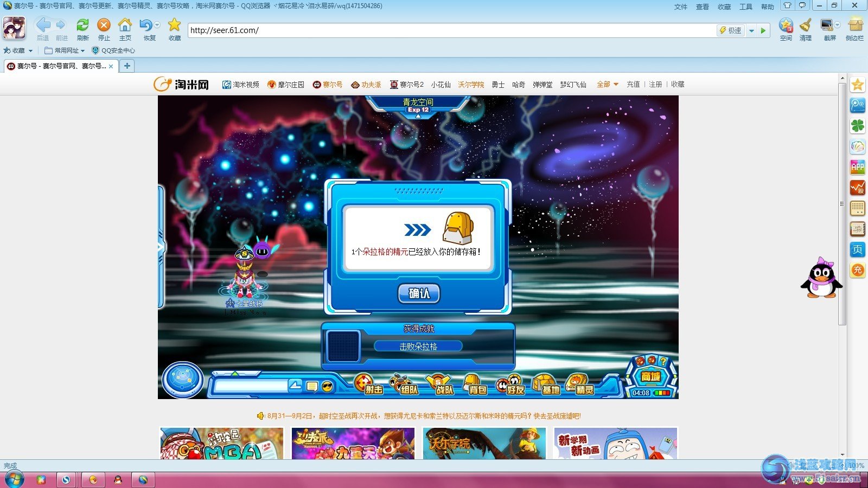Open the 新学期新动画 banner thumbnail

point(616,444)
